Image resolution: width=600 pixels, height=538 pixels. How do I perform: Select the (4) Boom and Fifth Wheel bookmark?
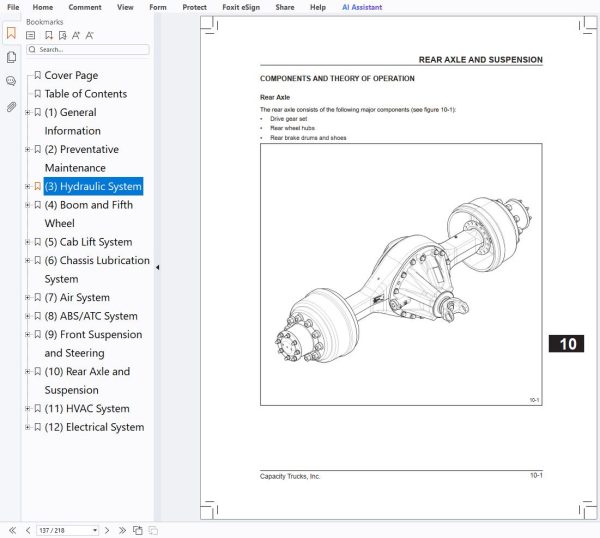(88, 214)
